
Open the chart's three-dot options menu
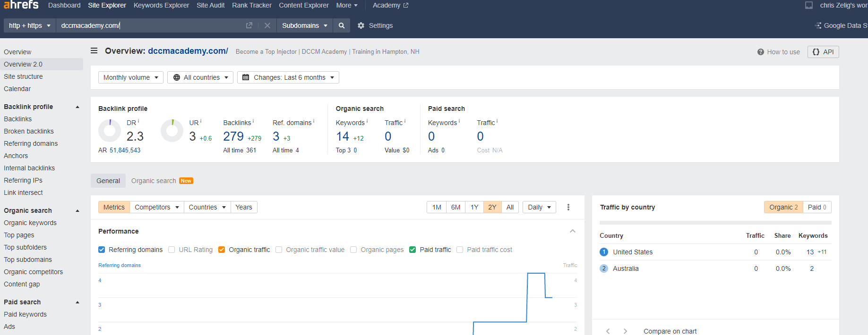568,207
